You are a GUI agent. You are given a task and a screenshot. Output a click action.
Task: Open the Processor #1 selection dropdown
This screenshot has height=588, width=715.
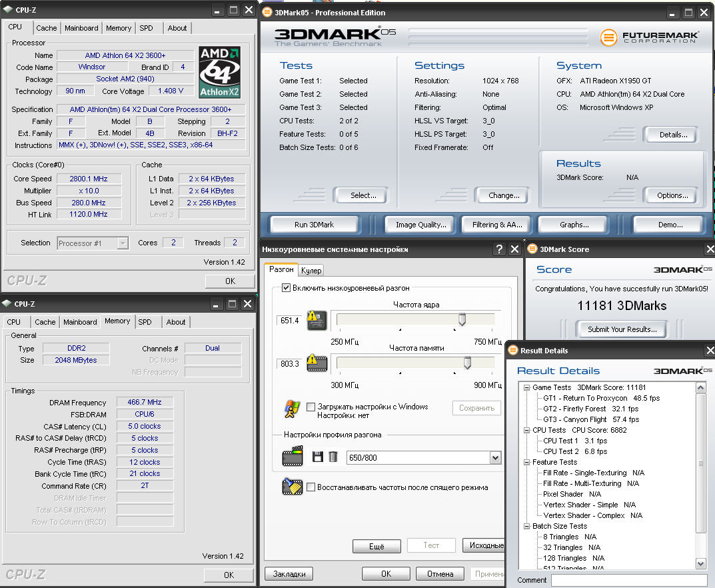(123, 243)
